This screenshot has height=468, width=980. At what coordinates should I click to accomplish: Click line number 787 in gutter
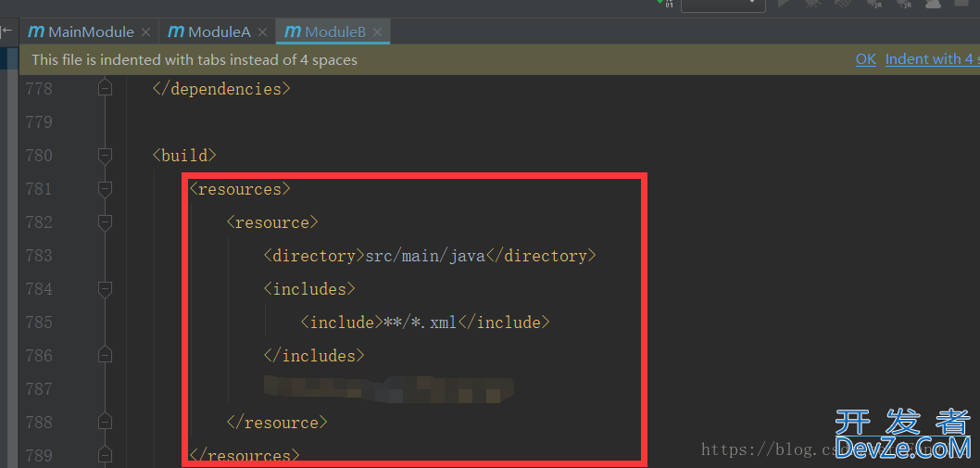(x=39, y=389)
